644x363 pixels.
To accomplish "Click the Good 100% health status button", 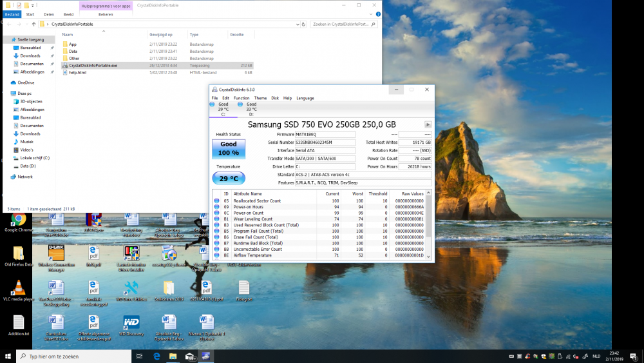I will 229,148.
